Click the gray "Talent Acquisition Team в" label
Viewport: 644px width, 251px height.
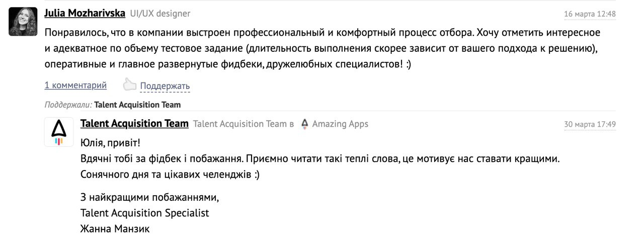244,124
